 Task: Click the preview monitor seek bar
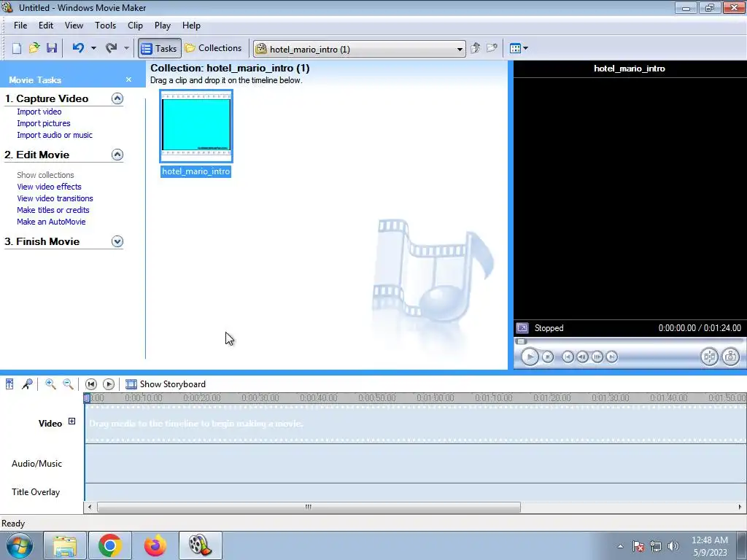(x=629, y=341)
